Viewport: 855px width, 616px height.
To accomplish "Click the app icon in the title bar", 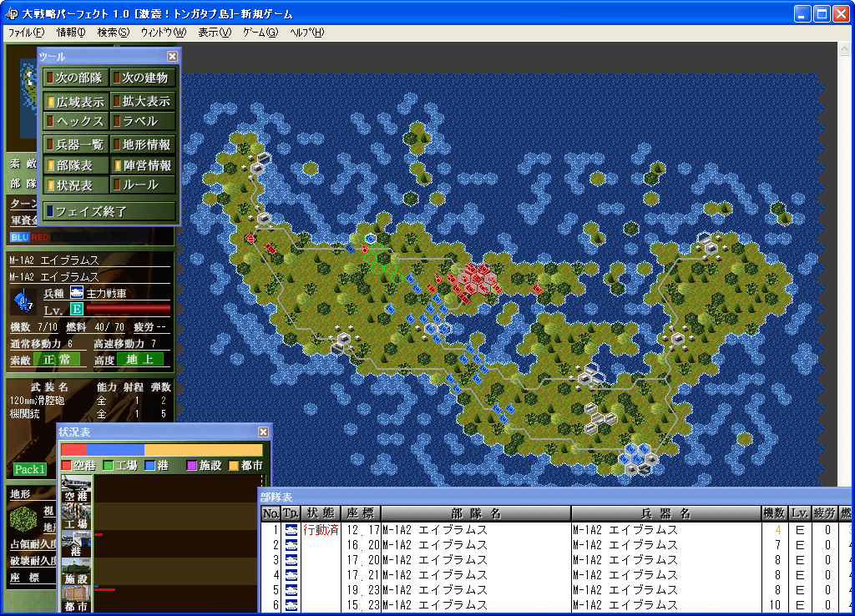I will pos(12,13).
